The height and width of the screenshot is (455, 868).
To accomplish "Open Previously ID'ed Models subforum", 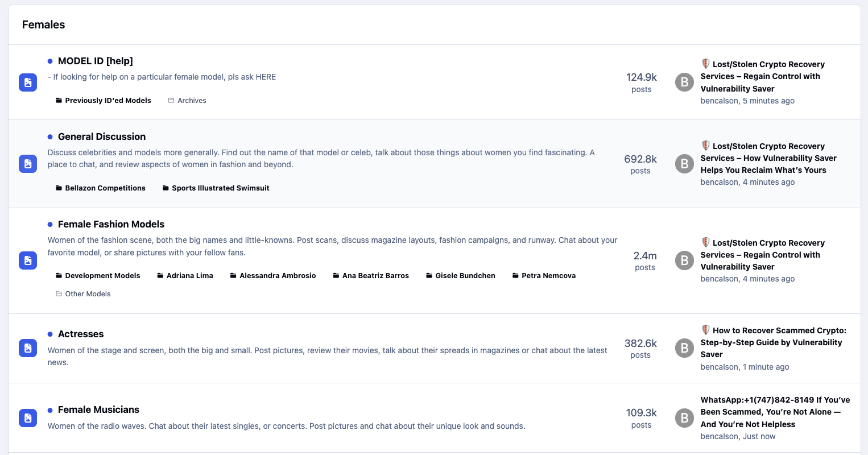I will tap(108, 101).
